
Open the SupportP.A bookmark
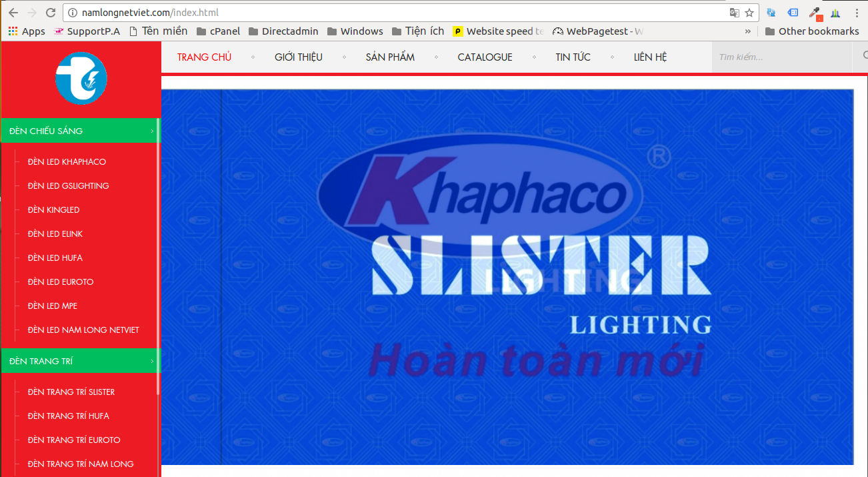(87, 31)
